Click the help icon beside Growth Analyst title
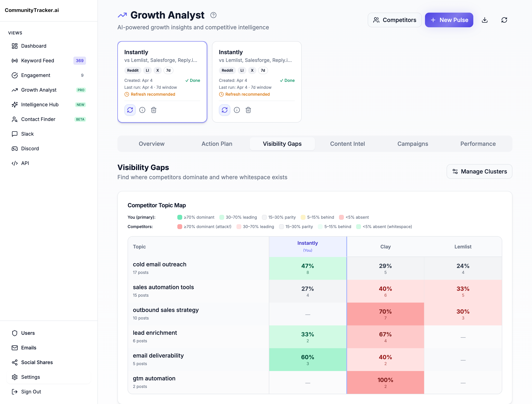Image resolution: width=532 pixels, height=404 pixels. (213, 15)
